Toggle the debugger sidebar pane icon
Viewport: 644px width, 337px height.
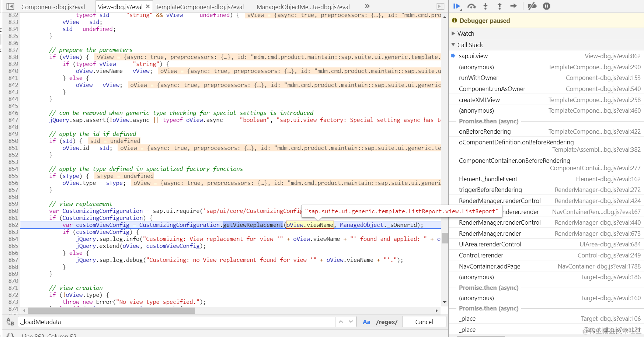[441, 6]
